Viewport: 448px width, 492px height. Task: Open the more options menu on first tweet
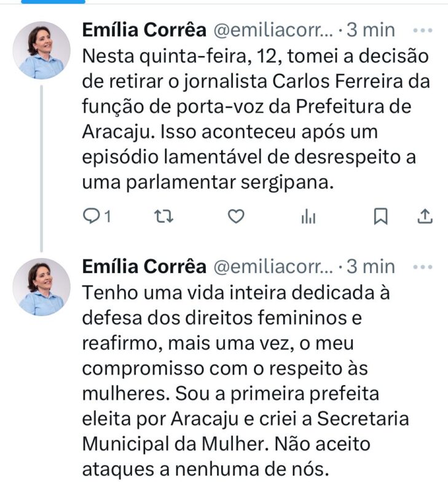[x=423, y=30]
